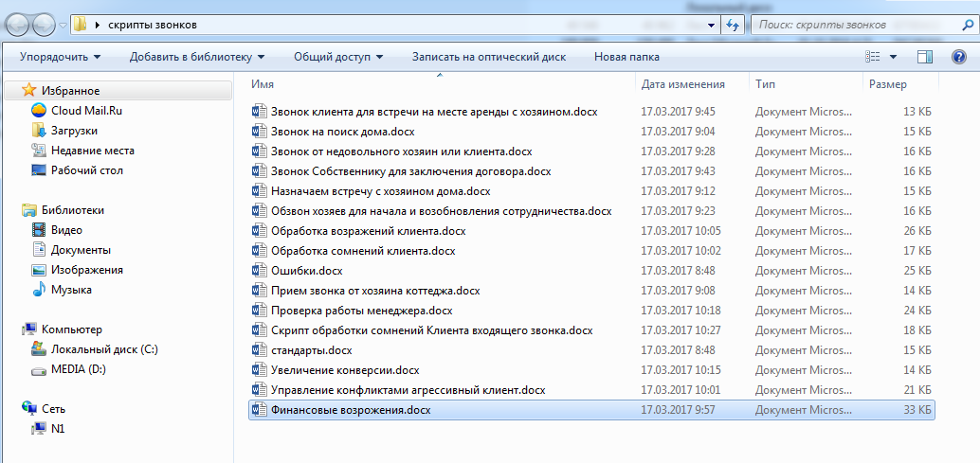
Task: Sort by the "Имя" column header
Action: pos(263,84)
